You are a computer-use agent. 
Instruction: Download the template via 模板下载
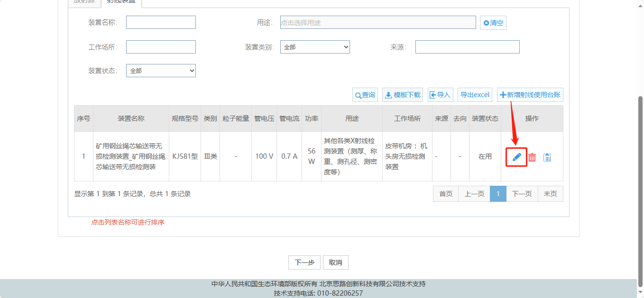pos(402,95)
